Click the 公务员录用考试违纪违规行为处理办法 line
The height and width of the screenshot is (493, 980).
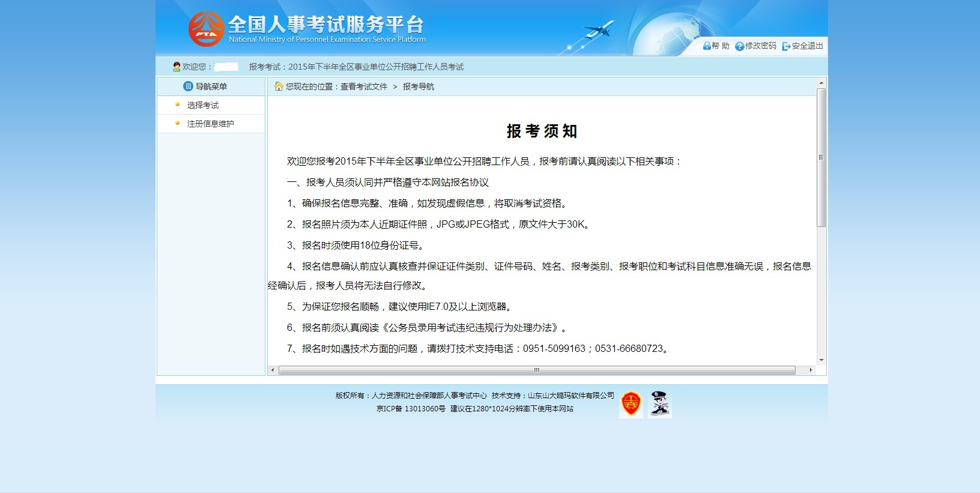point(429,327)
